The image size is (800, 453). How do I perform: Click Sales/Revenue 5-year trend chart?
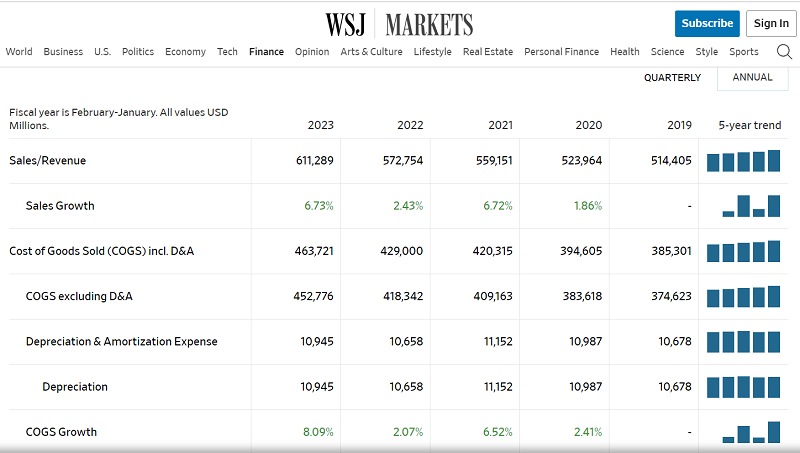[743, 161]
